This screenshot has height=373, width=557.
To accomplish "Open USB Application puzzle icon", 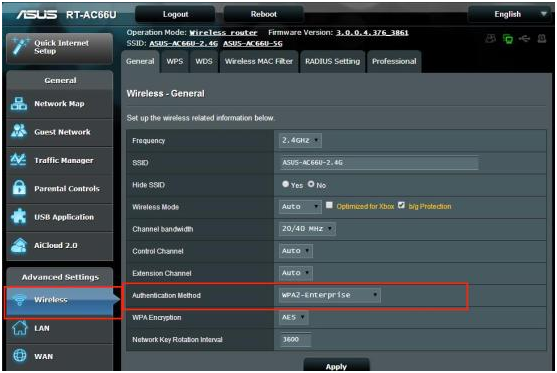I will pyautogui.click(x=18, y=216).
